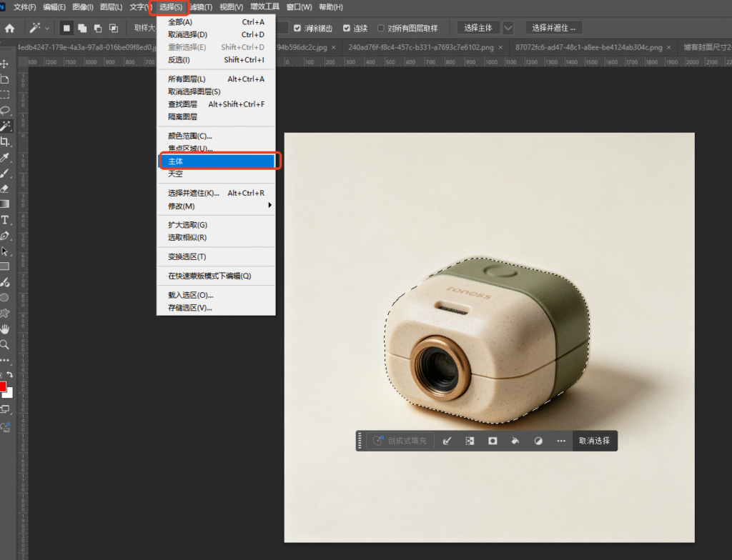Select the Type tool
The image size is (732, 560).
pos(5,220)
